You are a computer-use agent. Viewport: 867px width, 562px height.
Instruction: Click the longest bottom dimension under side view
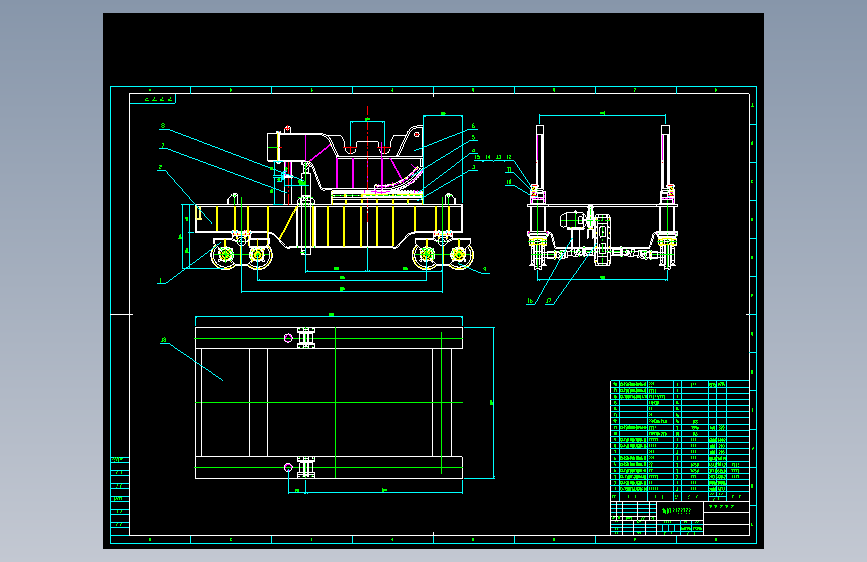(342, 290)
